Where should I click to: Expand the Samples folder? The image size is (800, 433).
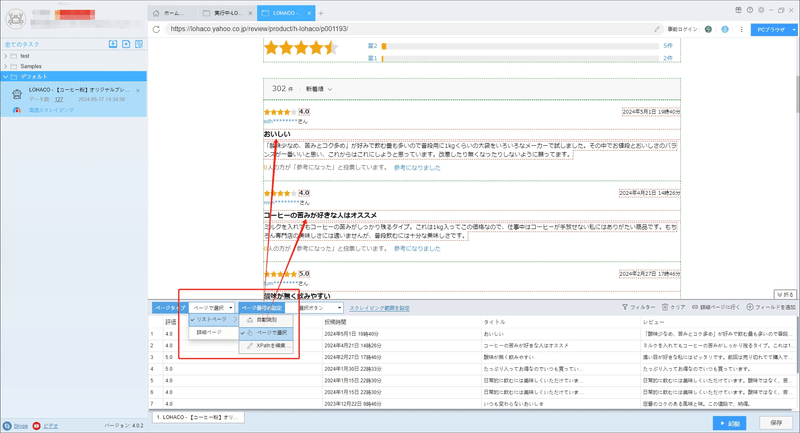(6, 66)
